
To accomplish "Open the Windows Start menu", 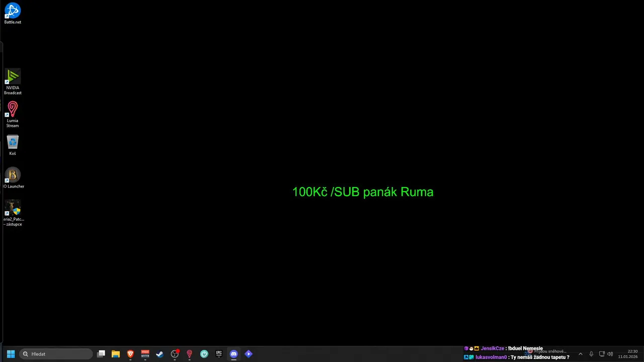I will (x=11, y=354).
